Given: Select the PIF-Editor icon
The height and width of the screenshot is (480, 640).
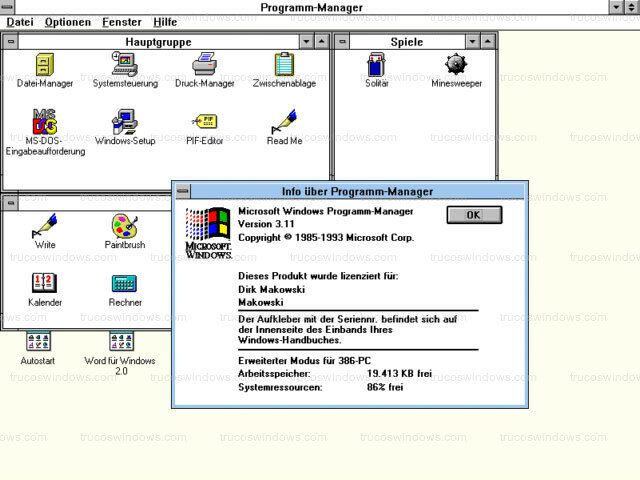Looking at the screenshot, I should (x=204, y=121).
